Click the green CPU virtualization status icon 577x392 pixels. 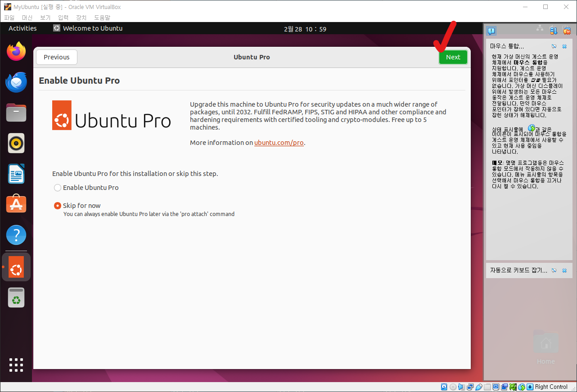tap(513, 387)
